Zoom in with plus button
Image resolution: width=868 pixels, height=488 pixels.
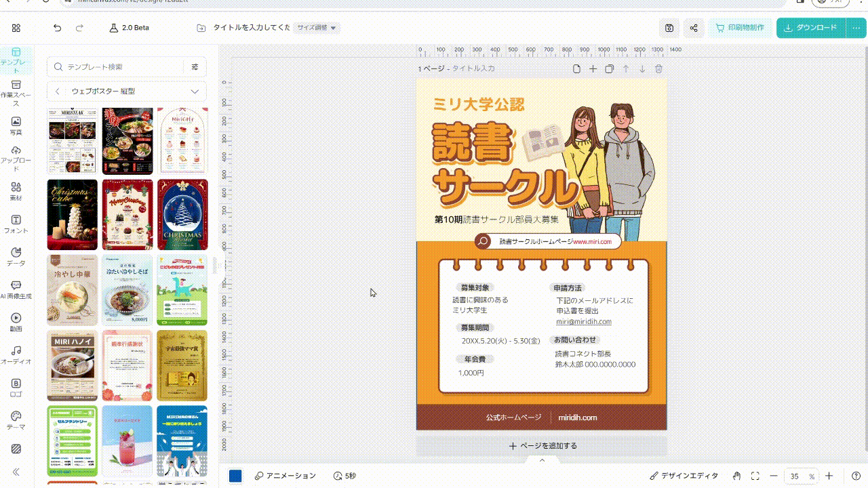[x=829, y=476]
